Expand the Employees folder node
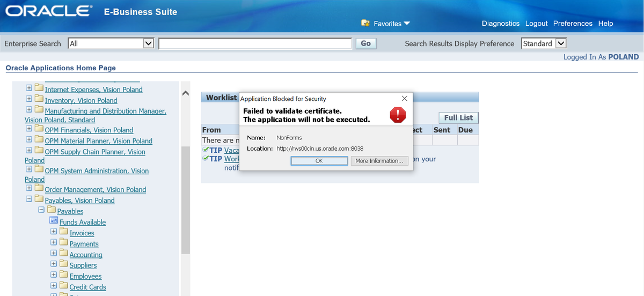Image resolution: width=644 pixels, height=296 pixels. [x=54, y=276]
